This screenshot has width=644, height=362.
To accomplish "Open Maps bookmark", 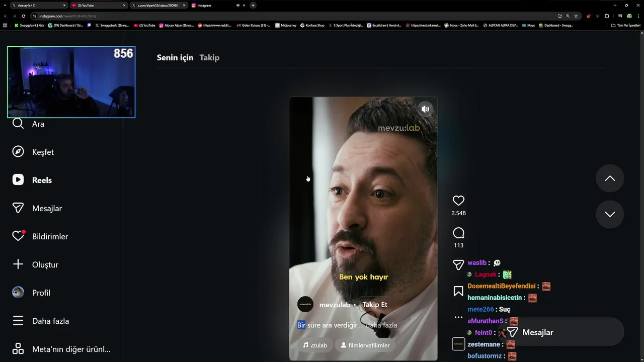I will (x=528, y=25).
